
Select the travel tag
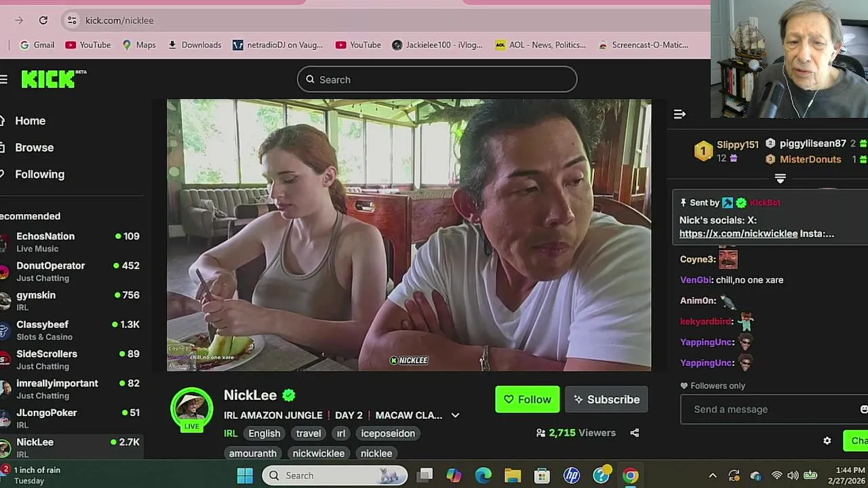click(309, 433)
